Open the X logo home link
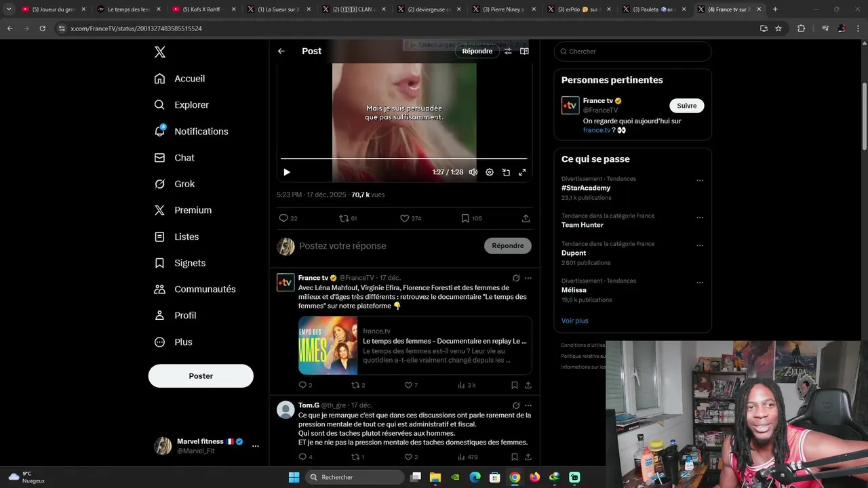This screenshot has height=488, width=868. 160,52
